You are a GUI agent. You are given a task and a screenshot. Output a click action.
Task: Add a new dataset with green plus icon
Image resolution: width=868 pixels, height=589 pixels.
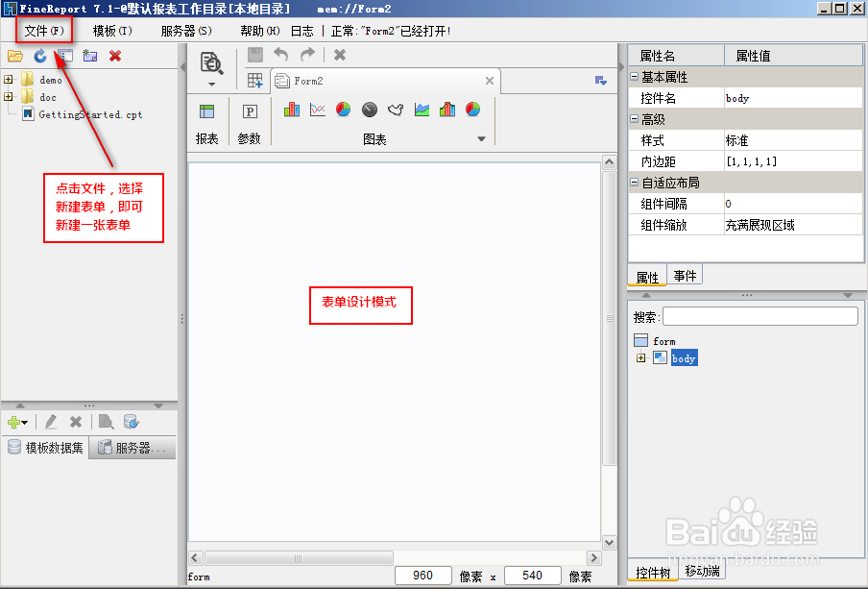point(13,422)
